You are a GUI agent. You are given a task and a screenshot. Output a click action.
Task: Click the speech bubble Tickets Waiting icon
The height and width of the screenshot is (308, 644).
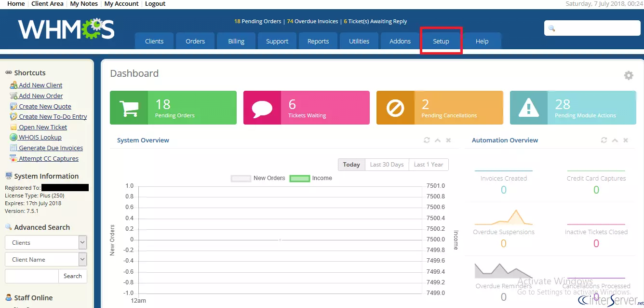pos(262,107)
